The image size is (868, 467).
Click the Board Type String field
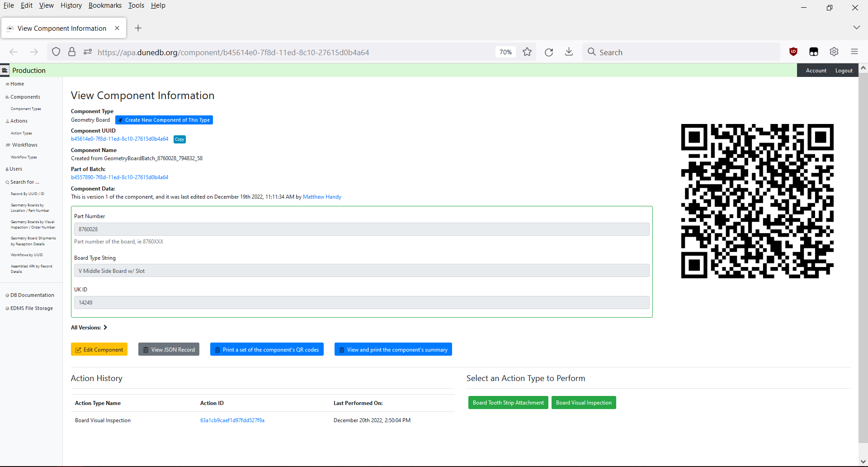point(362,271)
